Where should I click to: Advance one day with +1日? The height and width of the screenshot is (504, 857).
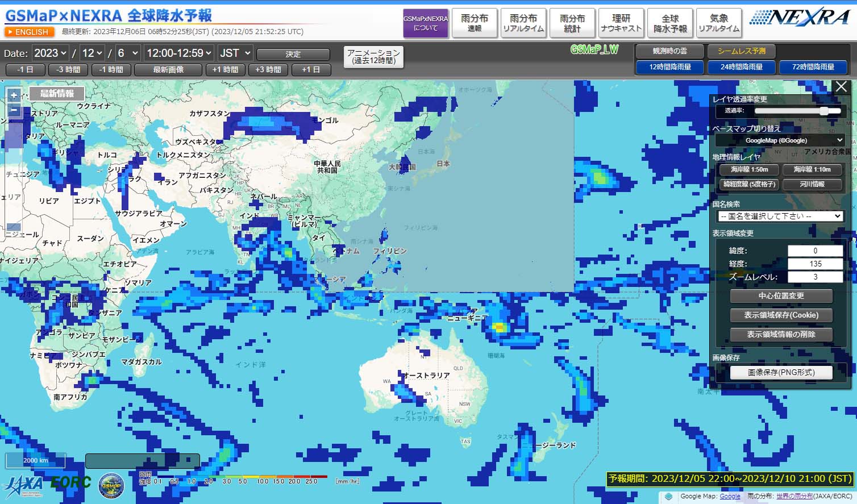(311, 70)
